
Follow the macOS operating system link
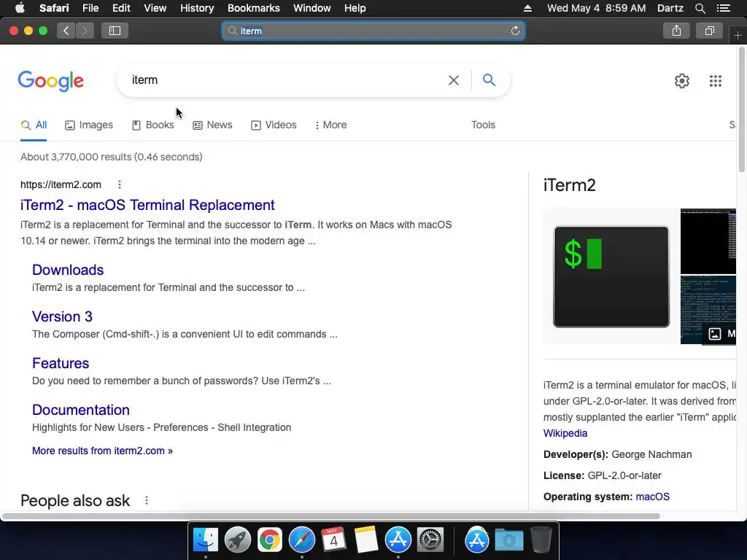point(652,497)
